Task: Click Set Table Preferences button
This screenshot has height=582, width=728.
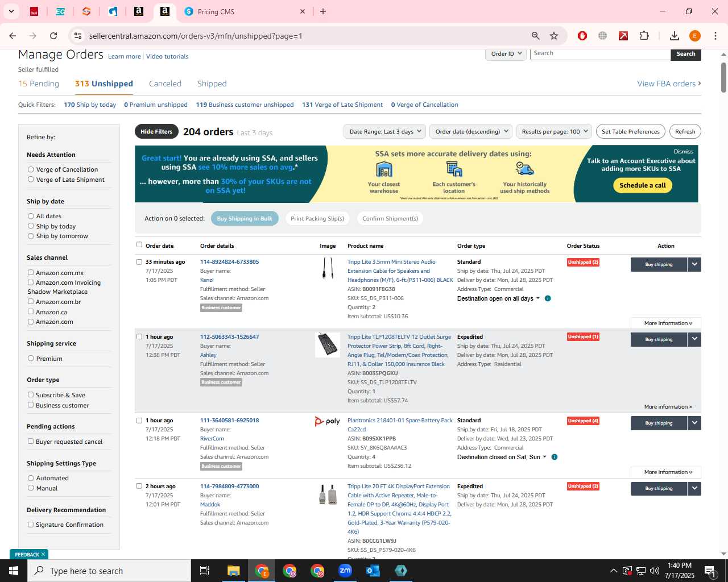Action: 630,131
